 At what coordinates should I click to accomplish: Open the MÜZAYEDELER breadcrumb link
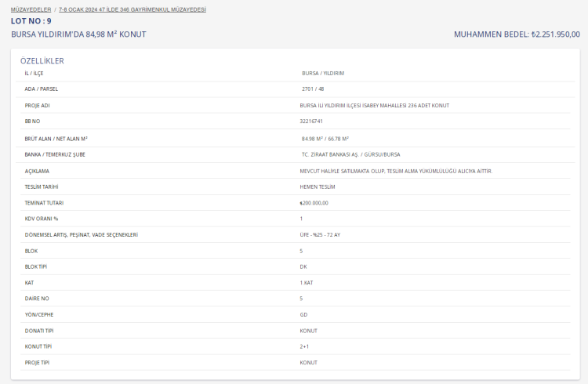coord(31,9)
